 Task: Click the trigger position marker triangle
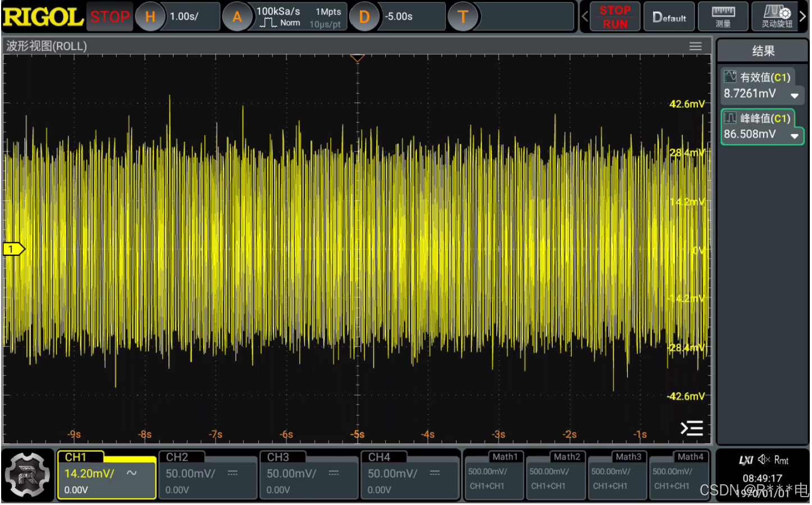[x=357, y=58]
